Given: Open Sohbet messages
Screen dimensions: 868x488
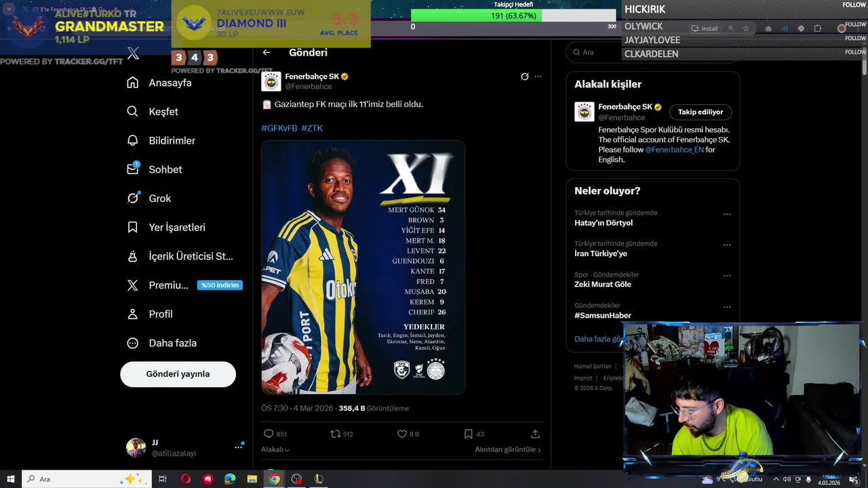Looking at the screenshot, I should (155, 169).
